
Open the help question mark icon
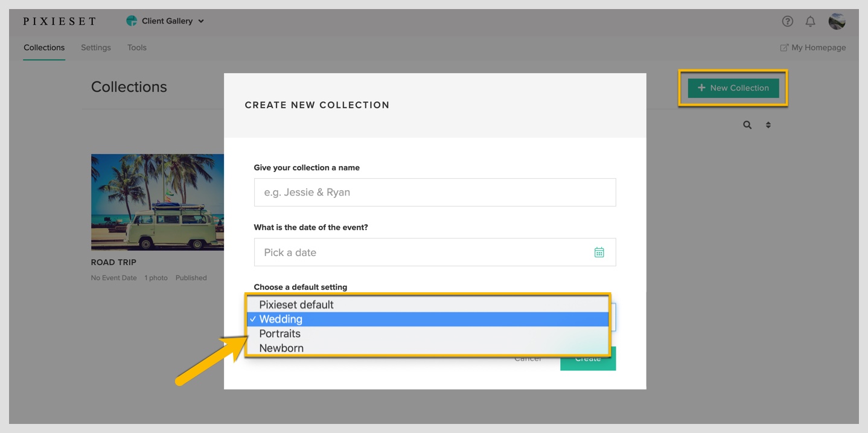tap(787, 21)
